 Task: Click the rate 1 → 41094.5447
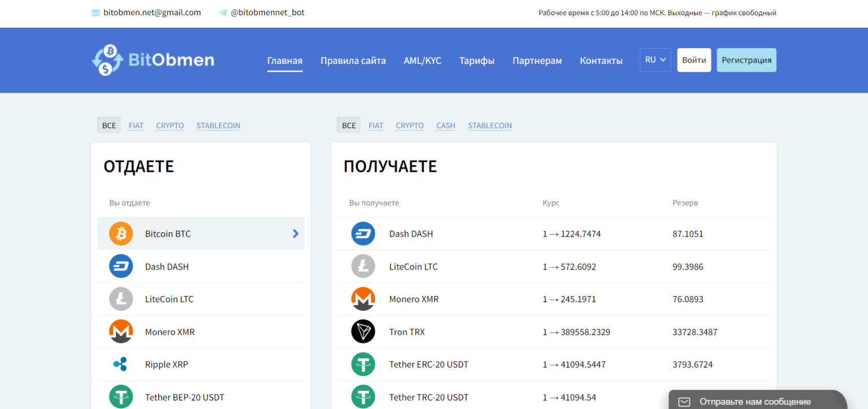(574, 365)
